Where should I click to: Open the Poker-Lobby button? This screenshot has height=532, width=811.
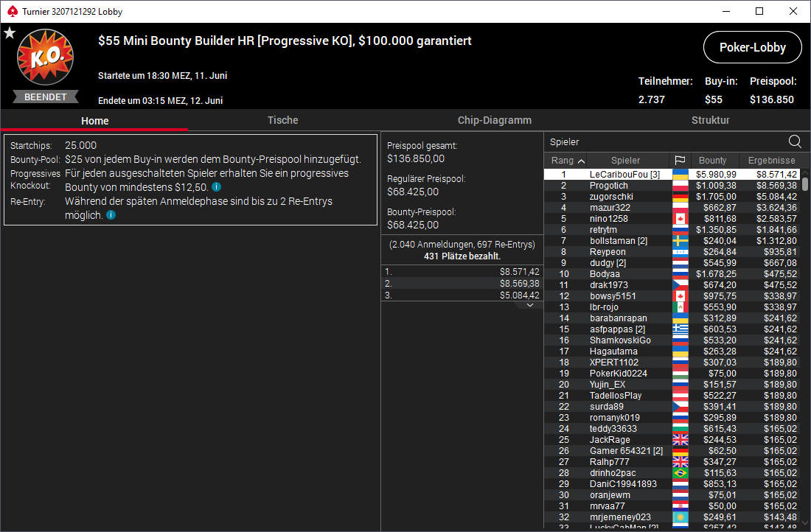(753, 47)
